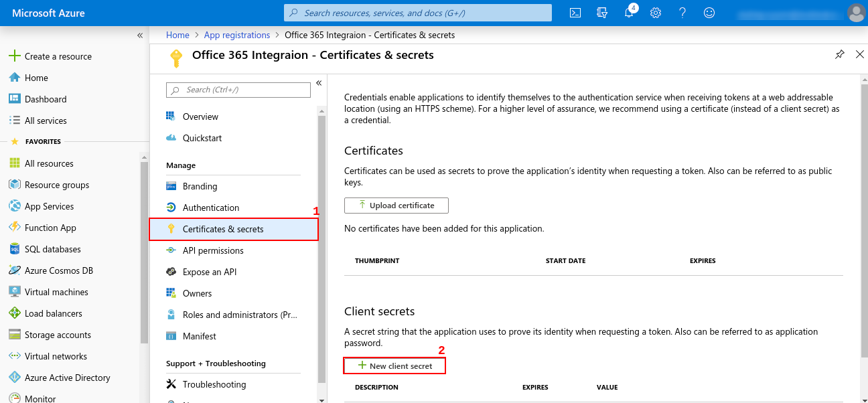868x403 pixels.
Task: Collapse the app registration menu pane
Action: 319,83
